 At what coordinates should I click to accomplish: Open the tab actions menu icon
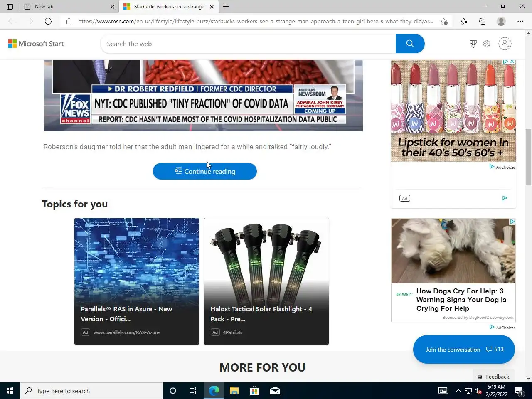(10, 7)
